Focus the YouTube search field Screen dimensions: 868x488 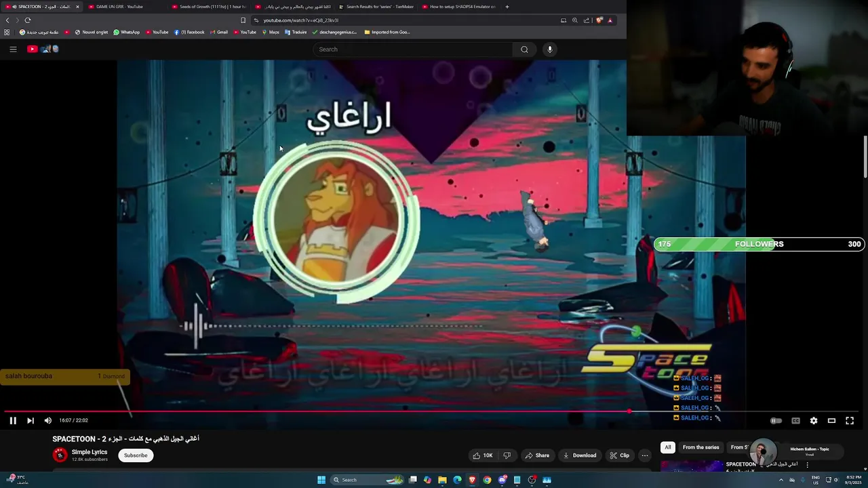click(x=414, y=49)
